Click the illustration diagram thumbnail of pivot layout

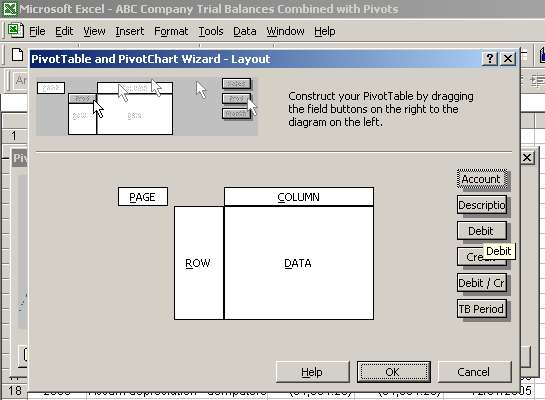tap(146, 107)
